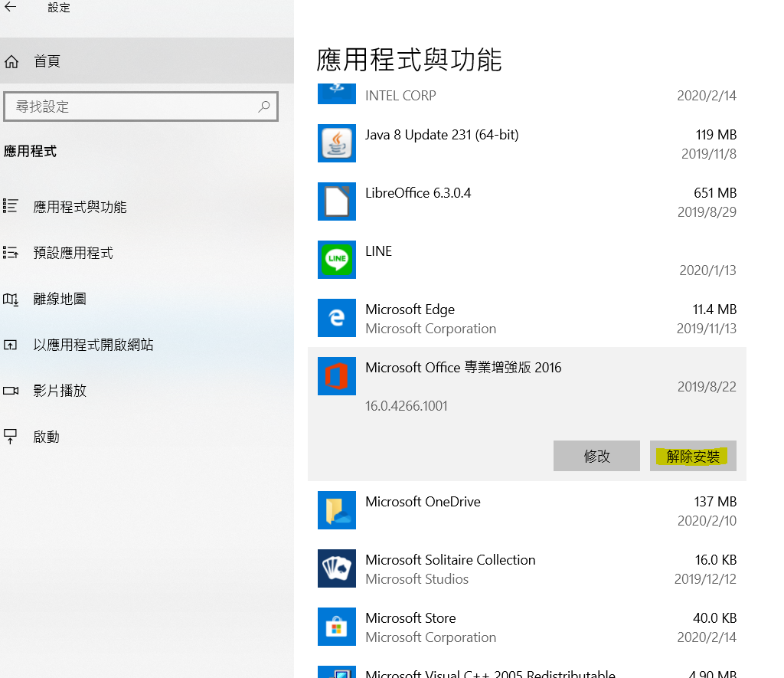Click 解除安裝 to uninstall Office
This screenshot has height=678, width=784.
(x=693, y=456)
